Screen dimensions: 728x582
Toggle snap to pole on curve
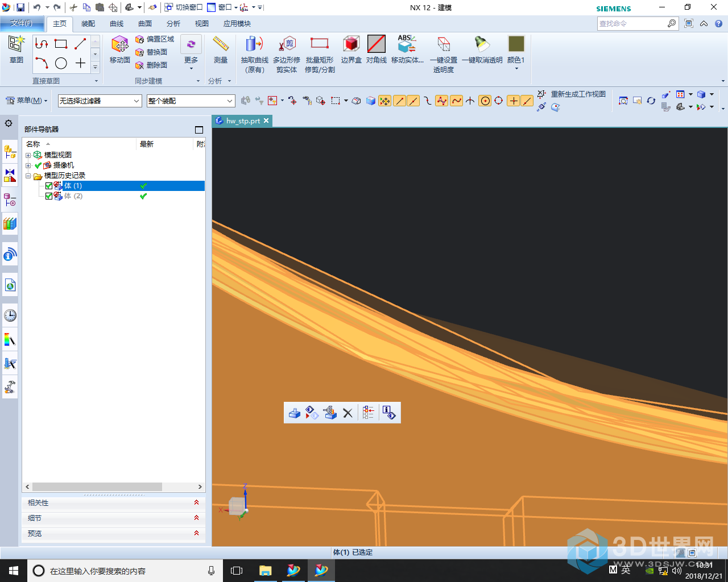point(442,101)
